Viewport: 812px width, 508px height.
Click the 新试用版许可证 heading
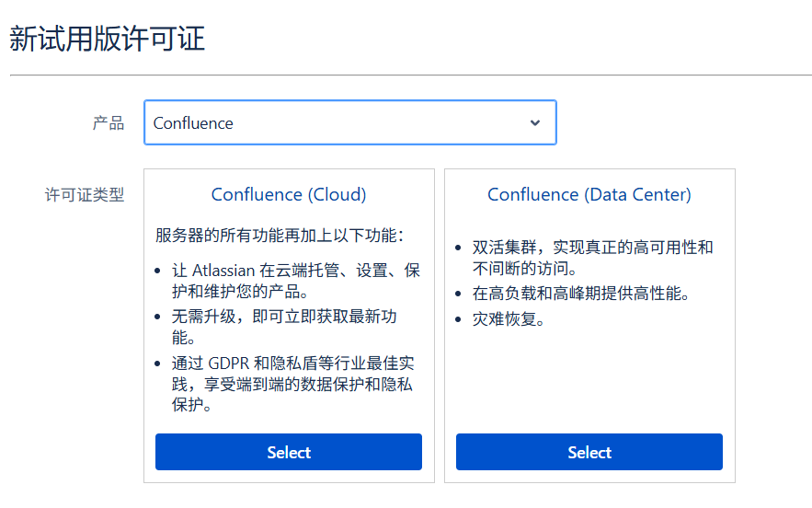[x=108, y=39]
